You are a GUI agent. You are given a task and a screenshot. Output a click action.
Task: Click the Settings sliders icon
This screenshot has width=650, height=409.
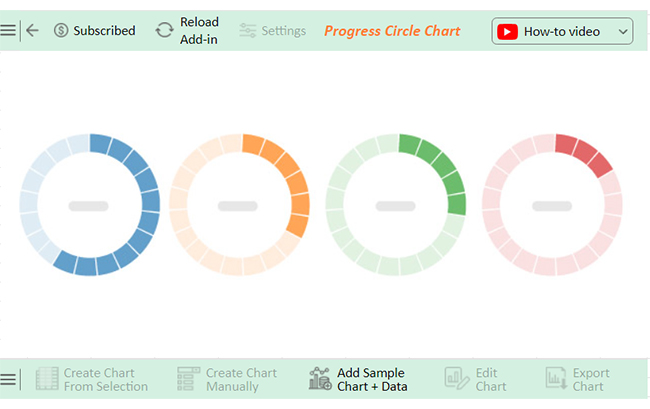(x=248, y=31)
